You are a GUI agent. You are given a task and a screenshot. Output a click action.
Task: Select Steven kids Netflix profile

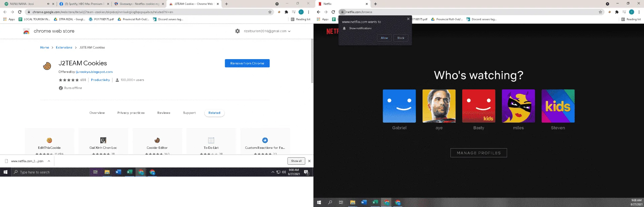[x=558, y=106]
